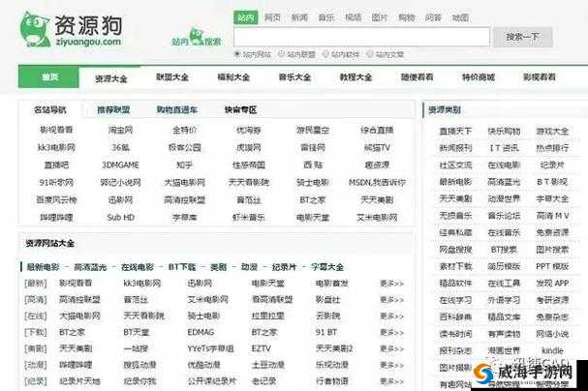Open the Sub HD site link
Screen dimensions: 588x391
[120, 217]
